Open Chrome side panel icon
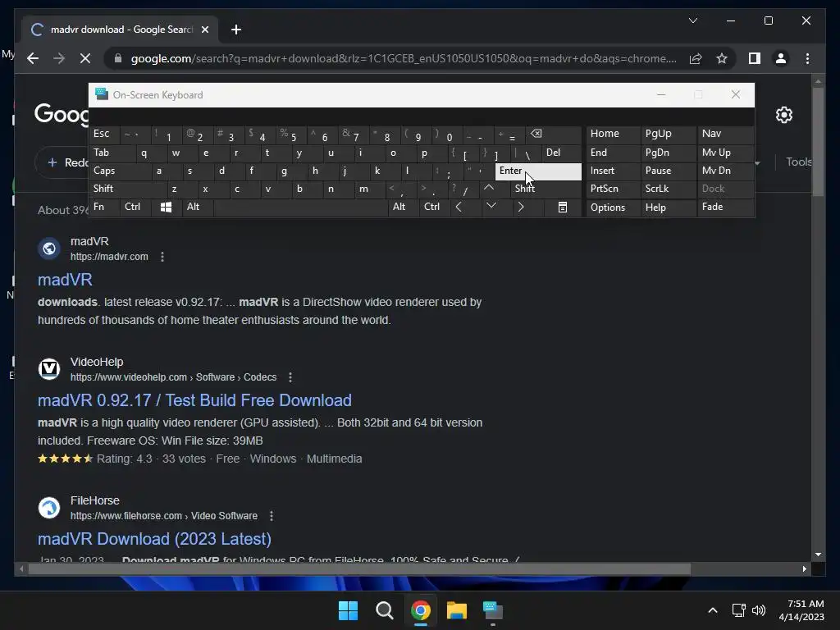This screenshot has width=840, height=630. pos(755,58)
